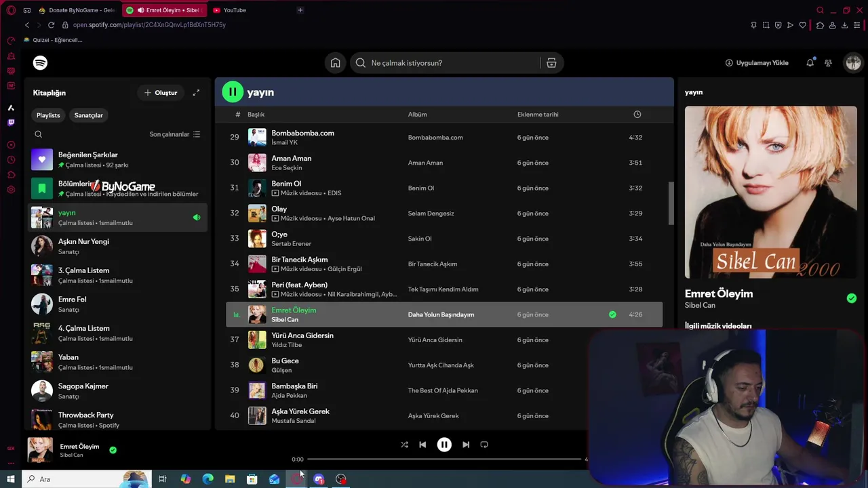This screenshot has height=488, width=868.
Task: Filter the library by Sanatçılar
Action: [88, 115]
